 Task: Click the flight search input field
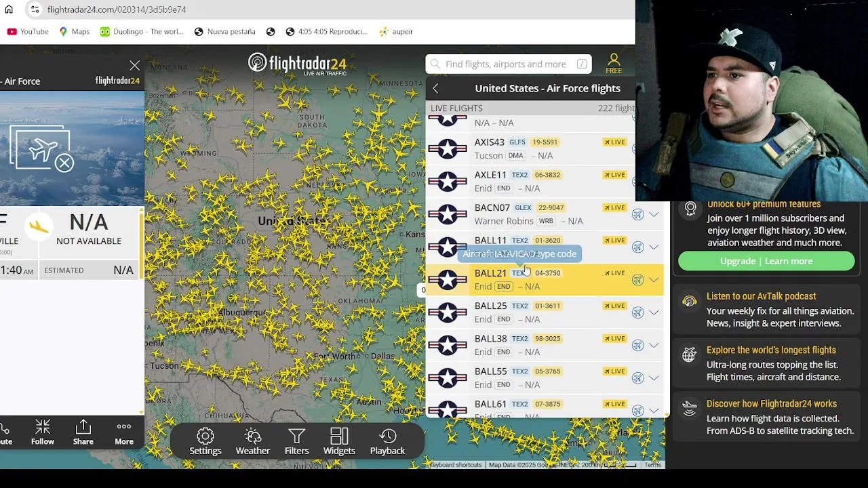[509, 64]
